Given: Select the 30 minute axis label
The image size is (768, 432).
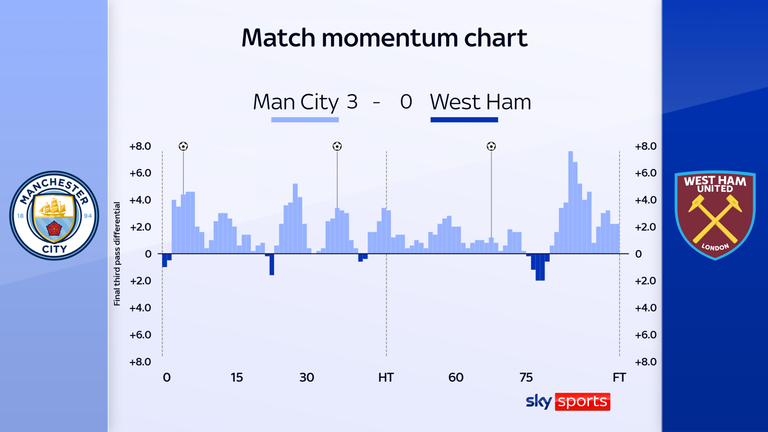Looking at the screenshot, I should click(x=306, y=378).
